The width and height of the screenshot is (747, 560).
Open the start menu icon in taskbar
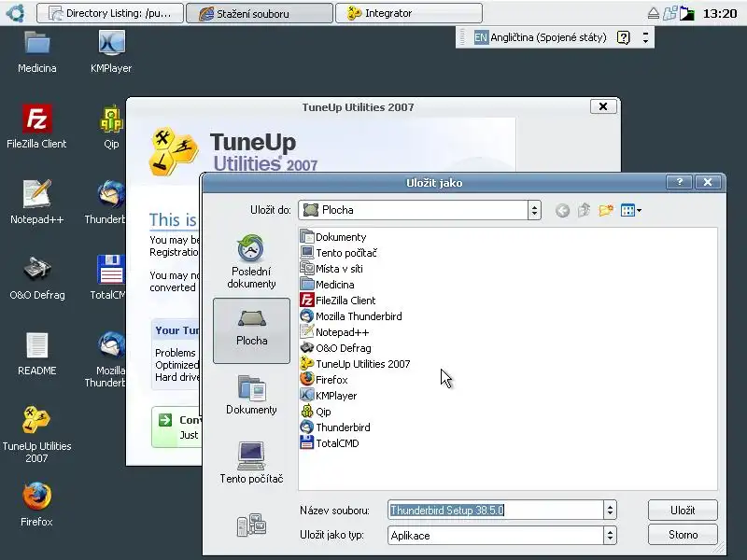coord(16,13)
